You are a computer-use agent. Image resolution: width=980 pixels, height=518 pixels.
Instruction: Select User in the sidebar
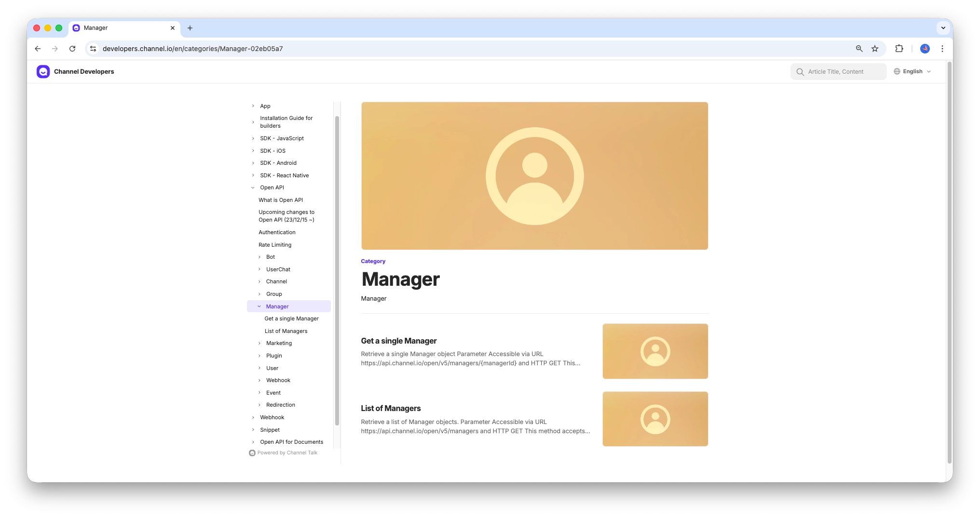tap(272, 368)
